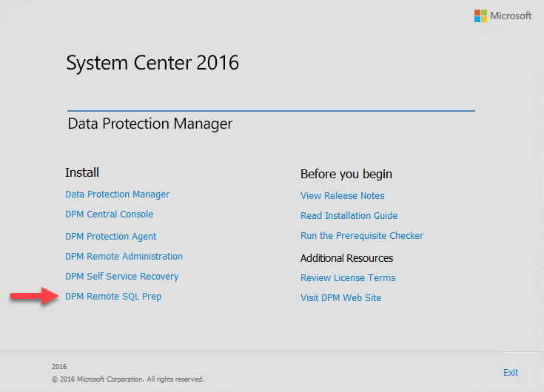Viewport: 544px width, 392px height.
Task: Click the Microsoft logo icon
Action: click(x=480, y=16)
